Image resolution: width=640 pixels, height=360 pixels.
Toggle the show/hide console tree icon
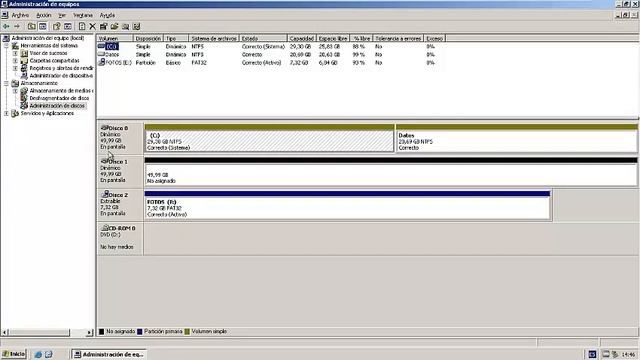point(42,27)
